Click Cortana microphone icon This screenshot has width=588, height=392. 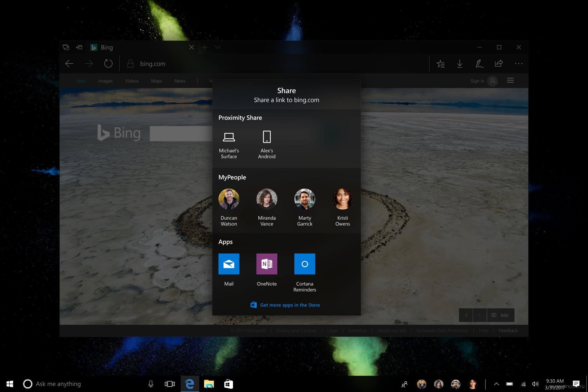click(x=151, y=384)
